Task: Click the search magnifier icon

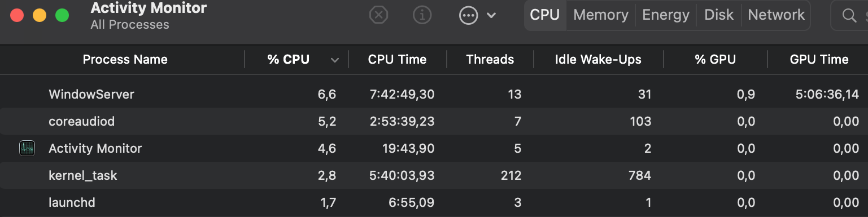Action: 849,16
